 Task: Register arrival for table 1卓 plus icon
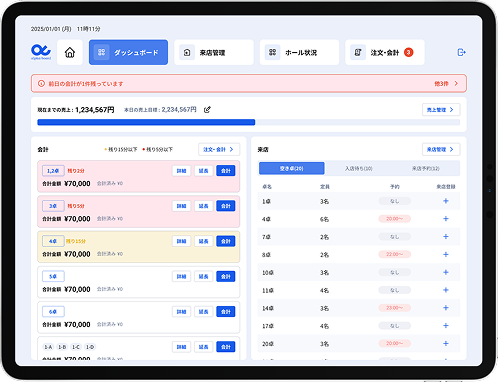[446, 201]
